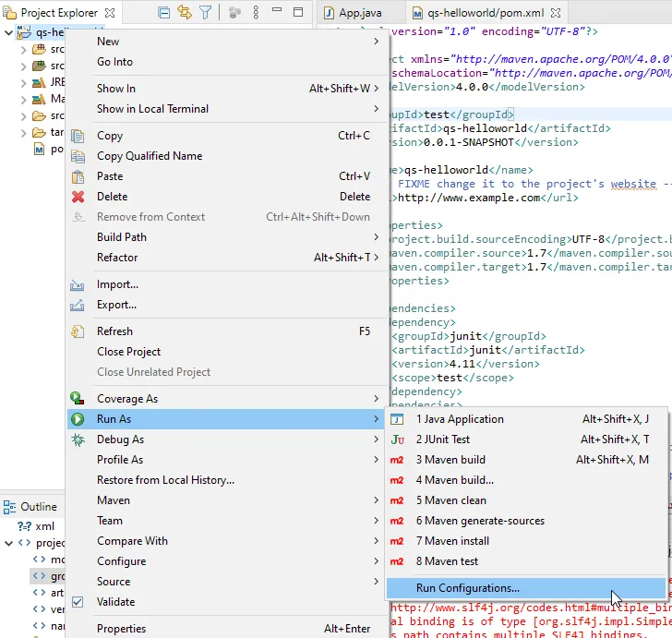Screen dimensions: 672x638
Task: Click the Export icon
Action: tap(78, 306)
